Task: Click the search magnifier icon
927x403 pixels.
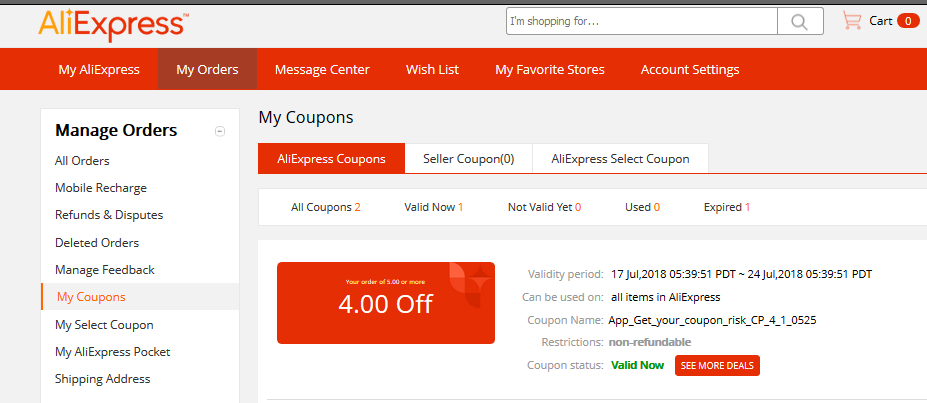Action: click(x=800, y=21)
